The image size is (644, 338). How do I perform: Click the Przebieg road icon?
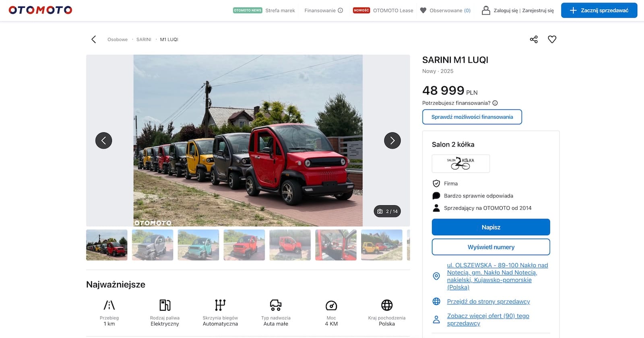(109, 305)
